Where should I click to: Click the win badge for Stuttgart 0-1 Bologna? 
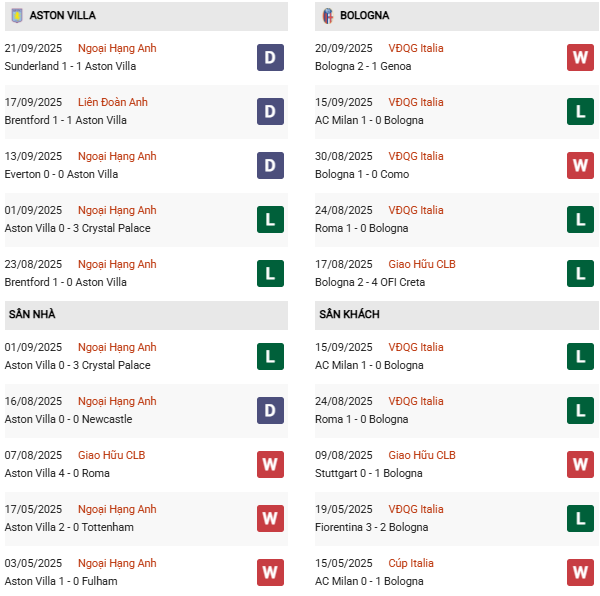[580, 465]
